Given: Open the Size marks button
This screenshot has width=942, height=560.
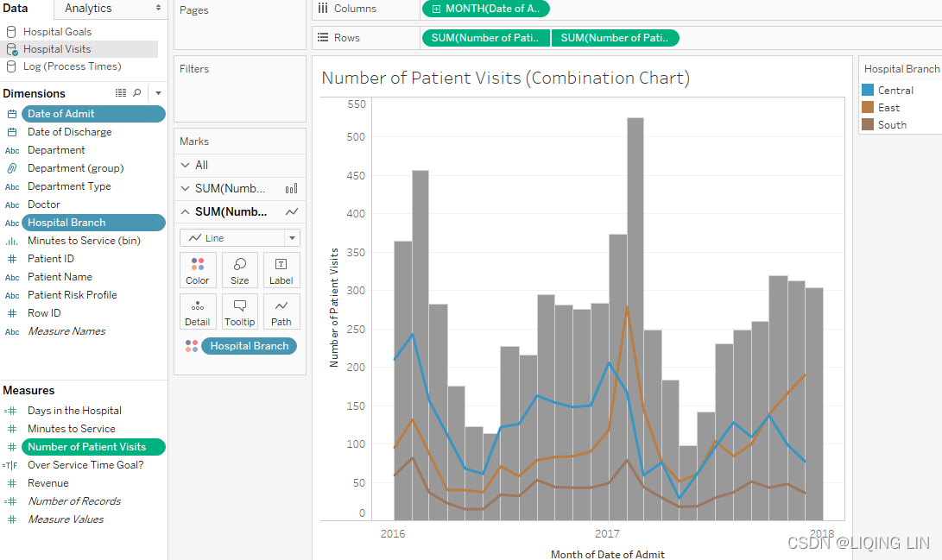Looking at the screenshot, I should [x=240, y=270].
